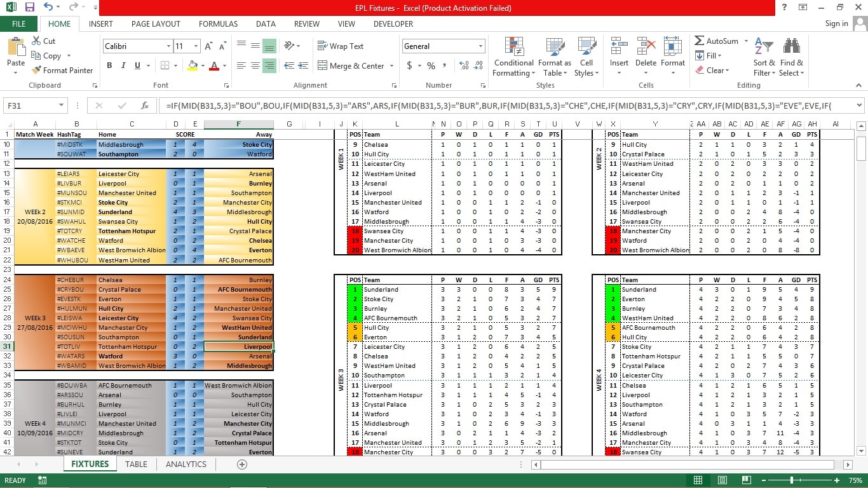
Task: Click Insert Function fx button
Action: [x=145, y=105]
